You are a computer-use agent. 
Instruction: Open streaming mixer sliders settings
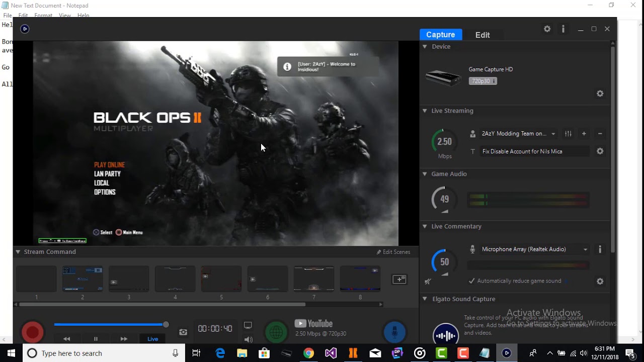(568, 134)
